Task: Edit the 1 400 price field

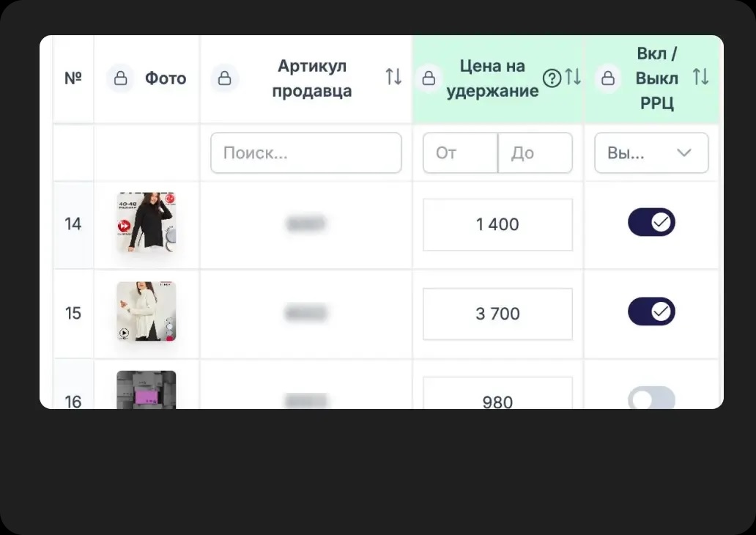Action: point(497,224)
